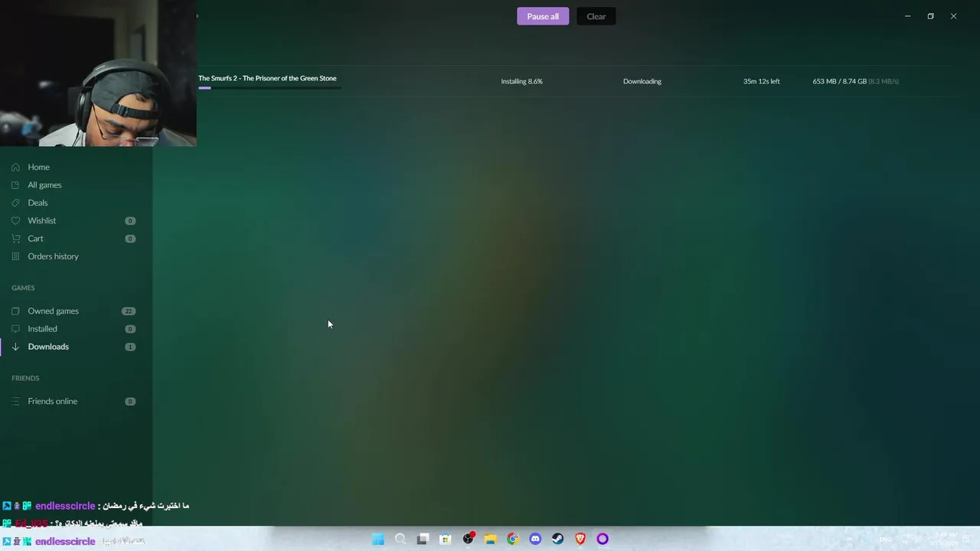This screenshot has width=980, height=551.
Task: Switch to OBS Studio in taskbar
Action: click(468, 539)
